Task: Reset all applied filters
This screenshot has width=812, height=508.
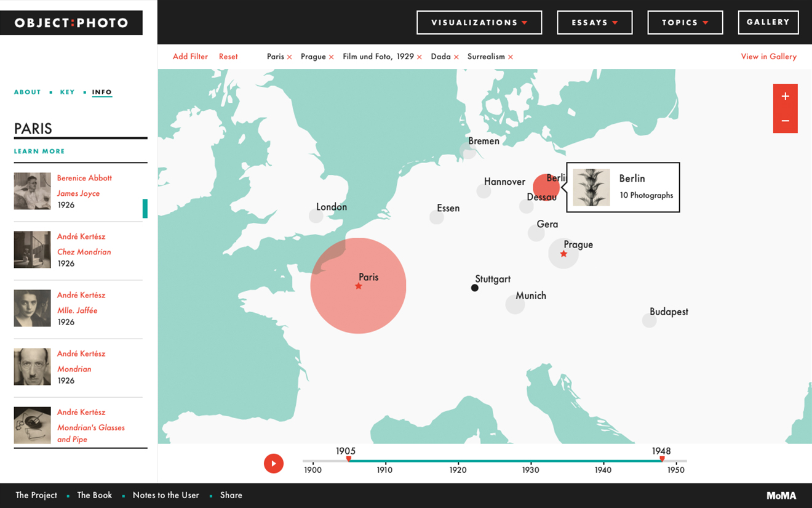Action: pyautogui.click(x=228, y=57)
